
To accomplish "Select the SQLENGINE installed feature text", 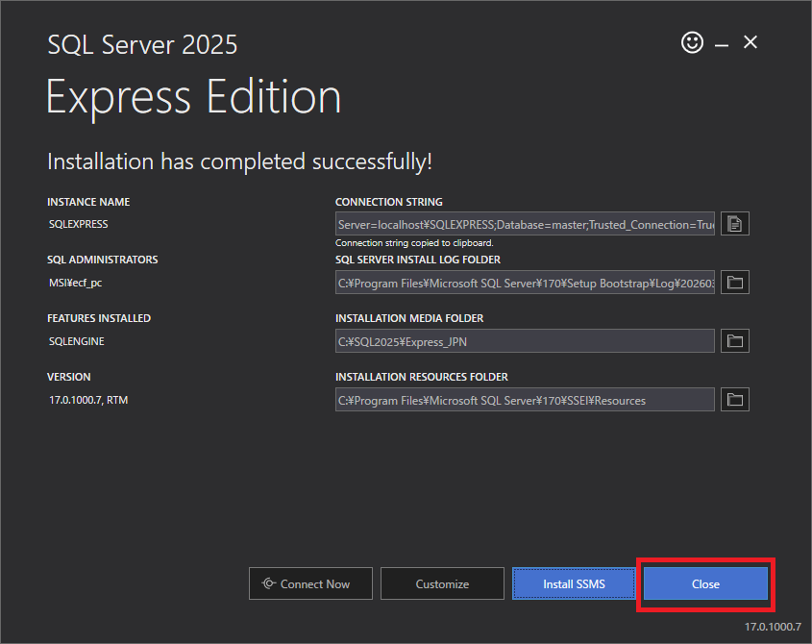I will tap(77, 341).
